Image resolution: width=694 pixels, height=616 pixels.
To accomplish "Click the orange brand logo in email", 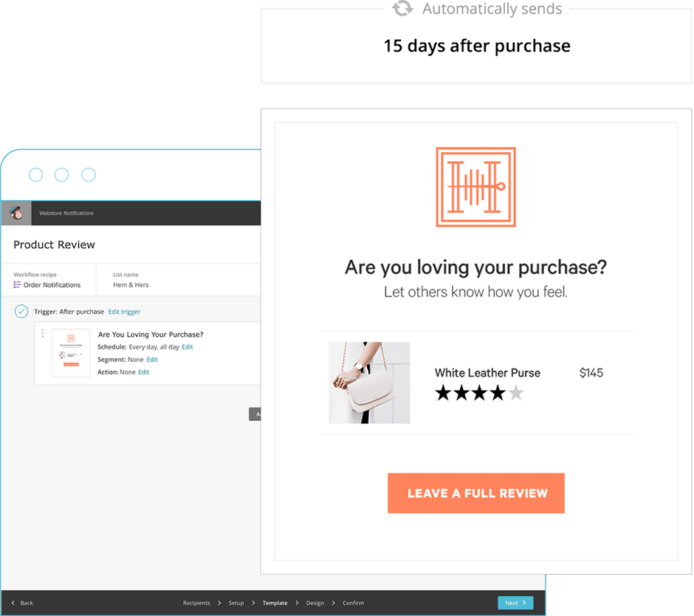I will (x=475, y=187).
